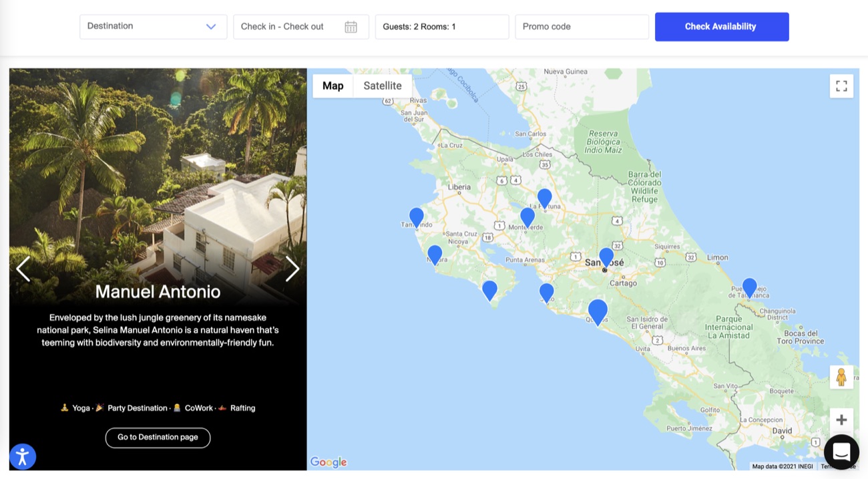This screenshot has width=868, height=479.
Task: Switch to Satellite map view
Action: pos(383,86)
